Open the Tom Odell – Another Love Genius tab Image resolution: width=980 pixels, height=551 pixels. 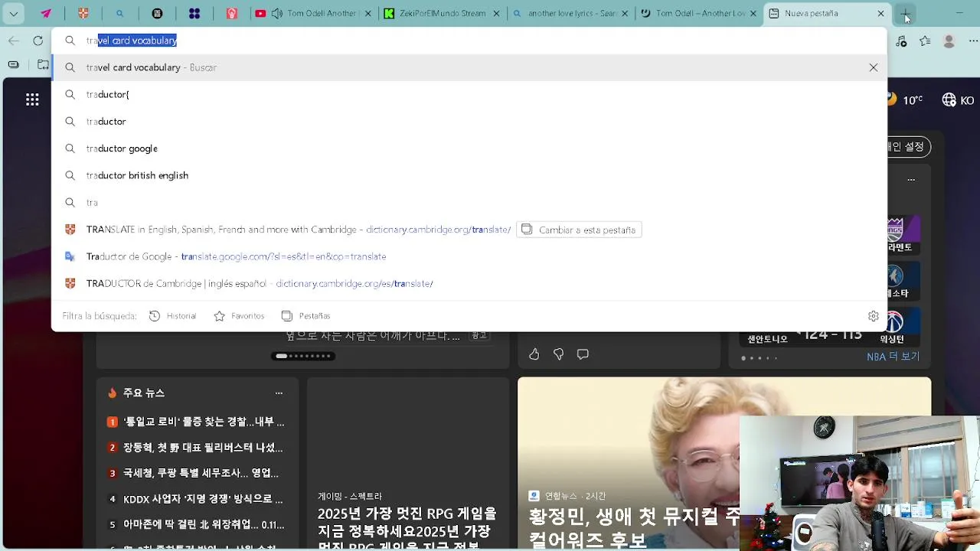click(x=699, y=14)
